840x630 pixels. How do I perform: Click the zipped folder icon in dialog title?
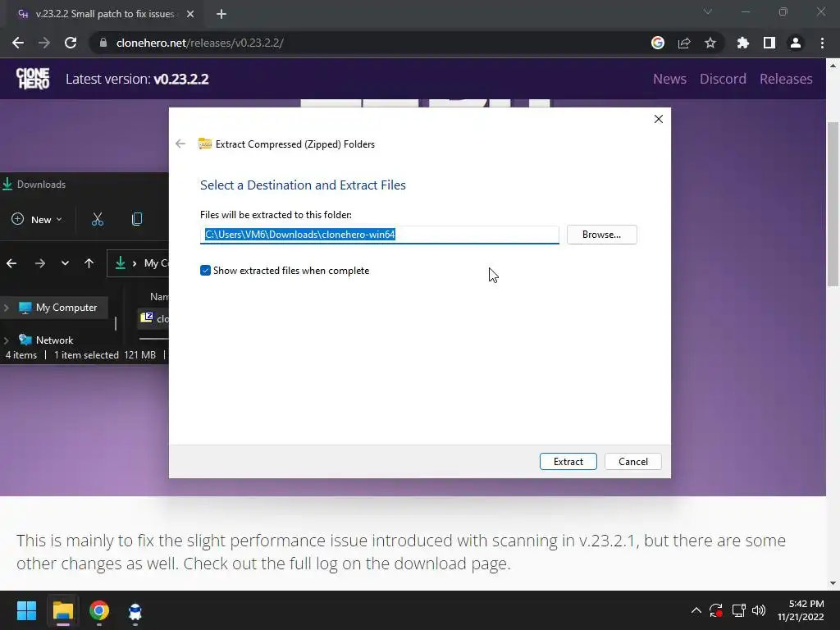pyautogui.click(x=204, y=144)
